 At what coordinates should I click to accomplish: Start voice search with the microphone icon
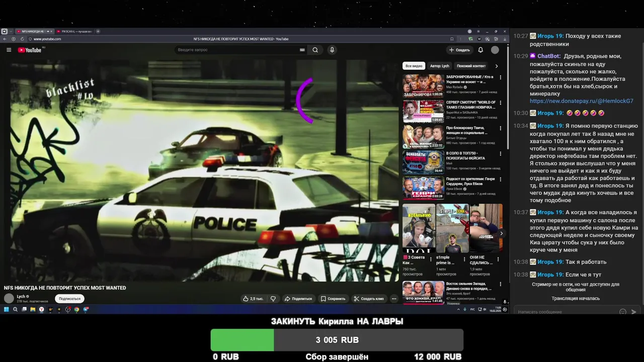[x=332, y=50]
